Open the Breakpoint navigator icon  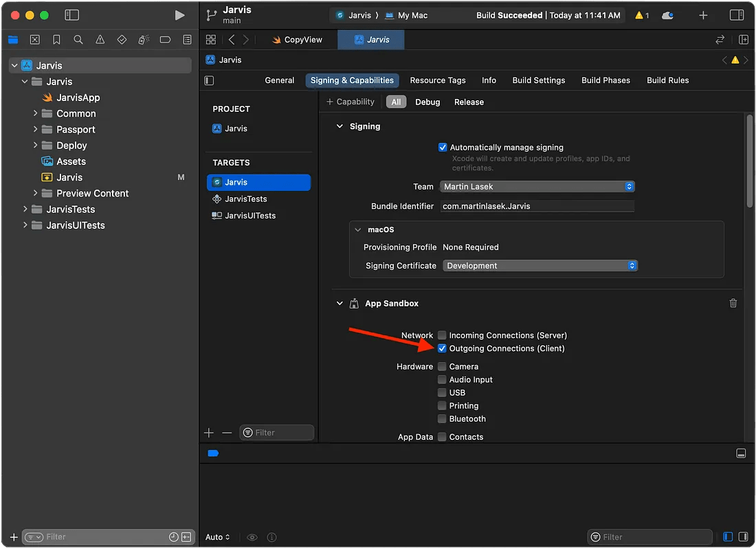coord(166,40)
